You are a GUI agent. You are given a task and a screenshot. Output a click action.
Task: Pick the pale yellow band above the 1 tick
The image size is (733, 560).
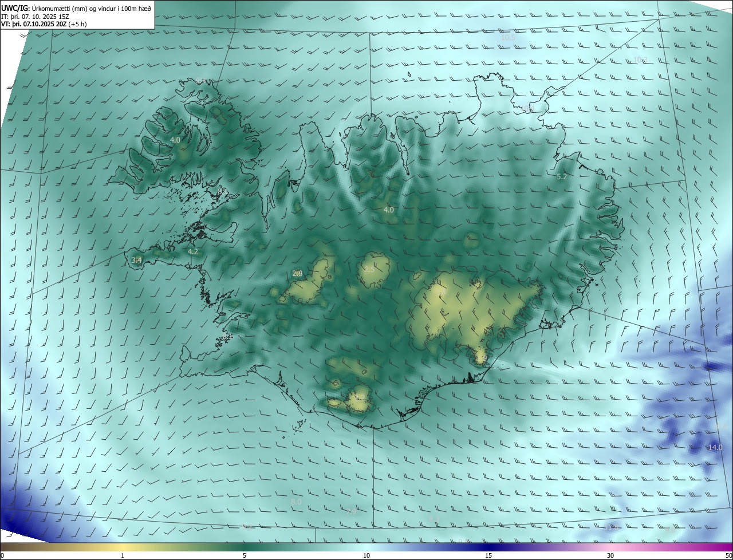(x=123, y=547)
